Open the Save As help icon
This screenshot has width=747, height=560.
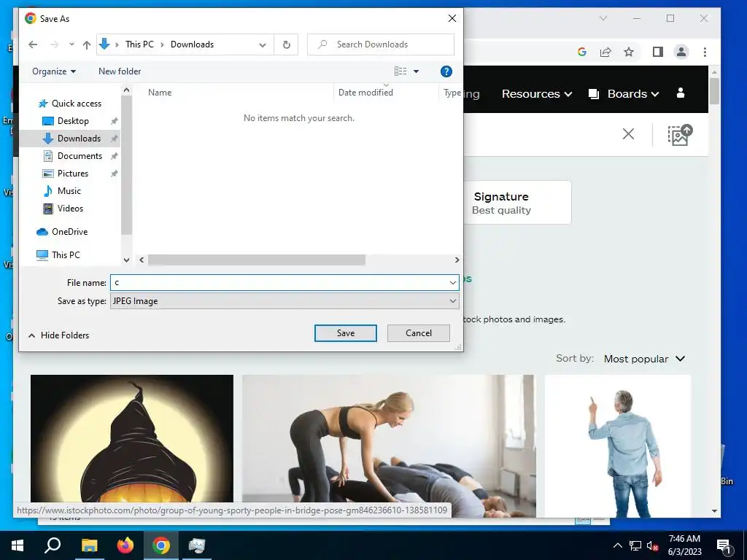pyautogui.click(x=446, y=71)
